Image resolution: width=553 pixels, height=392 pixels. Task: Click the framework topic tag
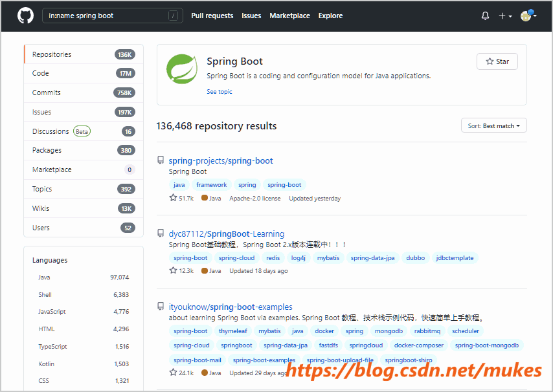coord(212,185)
